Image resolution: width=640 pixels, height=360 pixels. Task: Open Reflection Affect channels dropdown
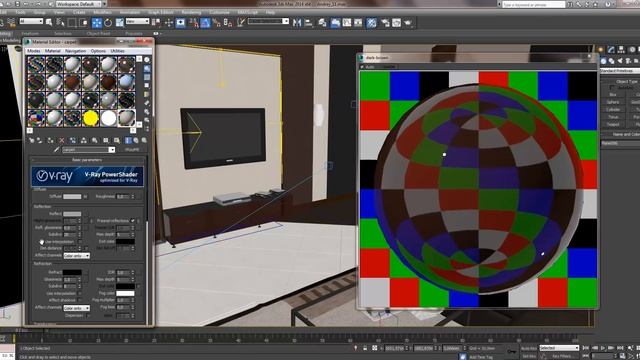(x=76, y=256)
